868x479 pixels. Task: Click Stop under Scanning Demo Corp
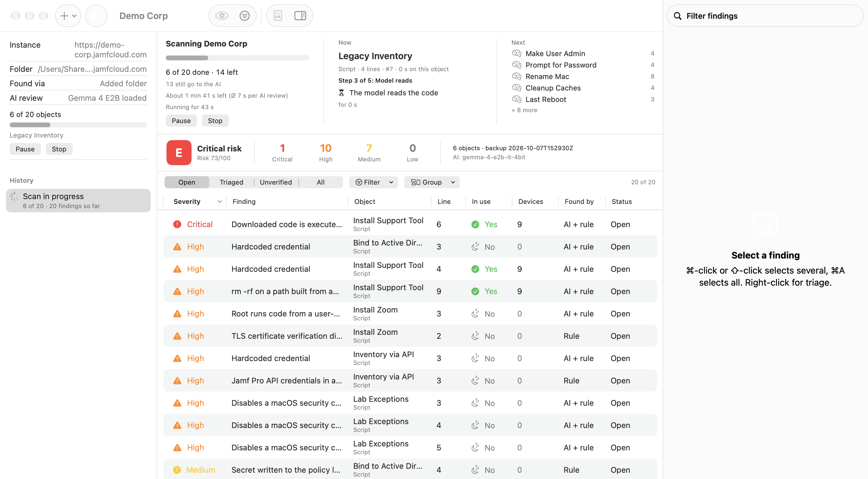point(215,121)
